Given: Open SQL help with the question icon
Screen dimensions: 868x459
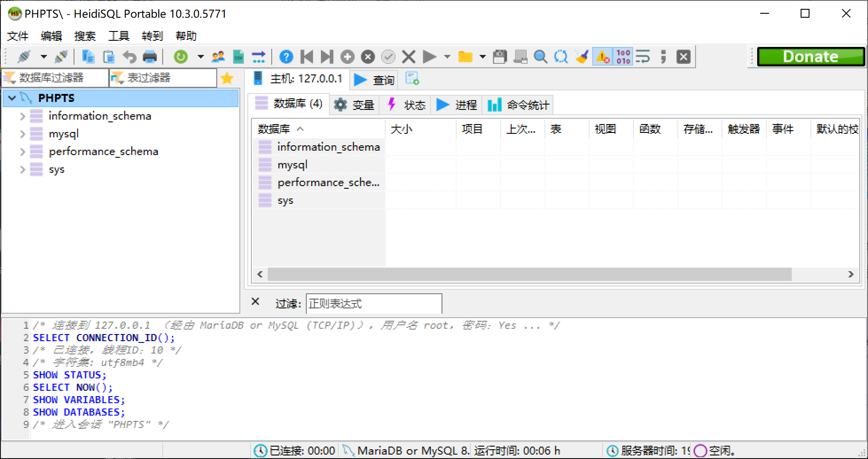Looking at the screenshot, I should pos(286,57).
